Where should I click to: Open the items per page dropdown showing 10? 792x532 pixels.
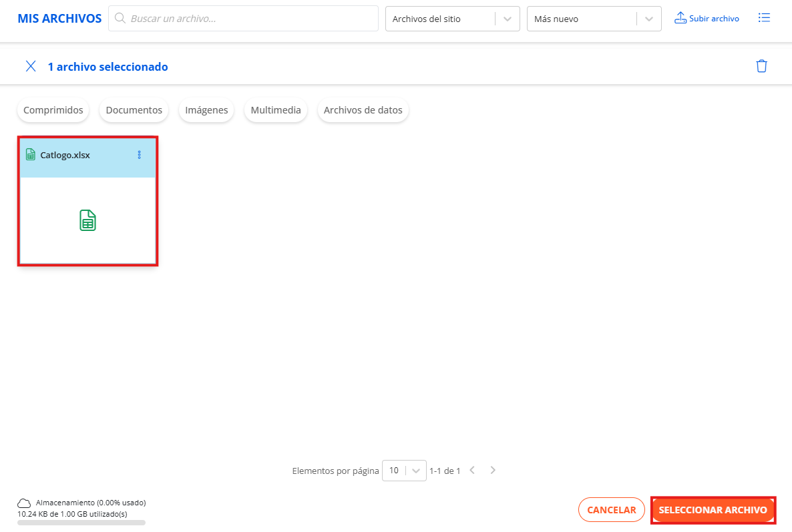404,471
